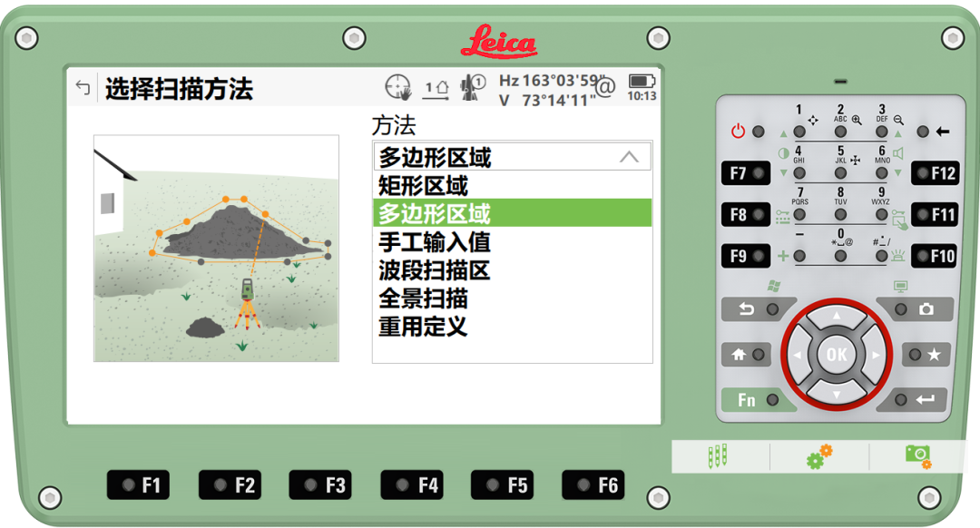This screenshot has width=980, height=528.
Task: Tap the '1' house station status icon
Action: pos(436,89)
